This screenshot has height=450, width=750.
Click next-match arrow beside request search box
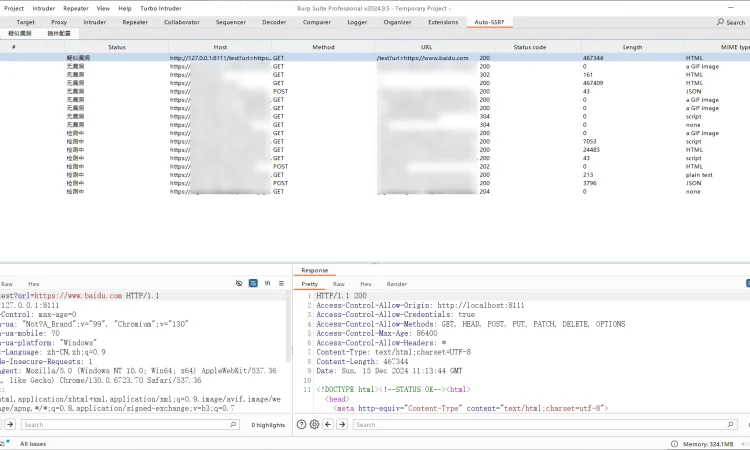coord(10,424)
